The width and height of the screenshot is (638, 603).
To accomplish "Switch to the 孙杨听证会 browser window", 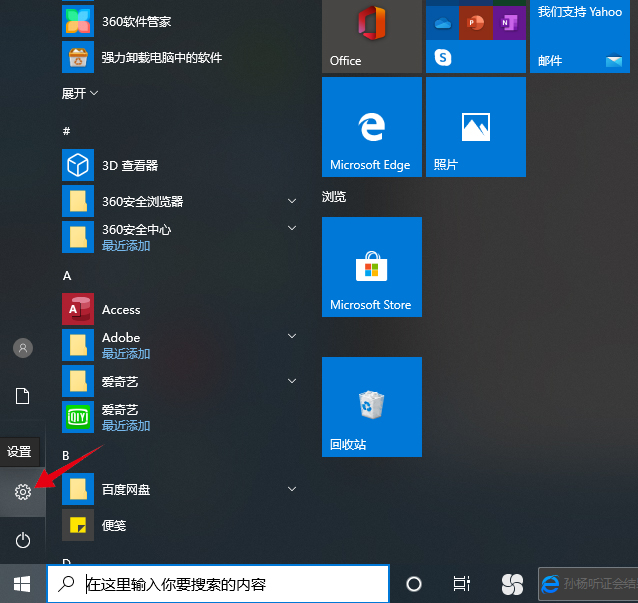I will pos(588,584).
